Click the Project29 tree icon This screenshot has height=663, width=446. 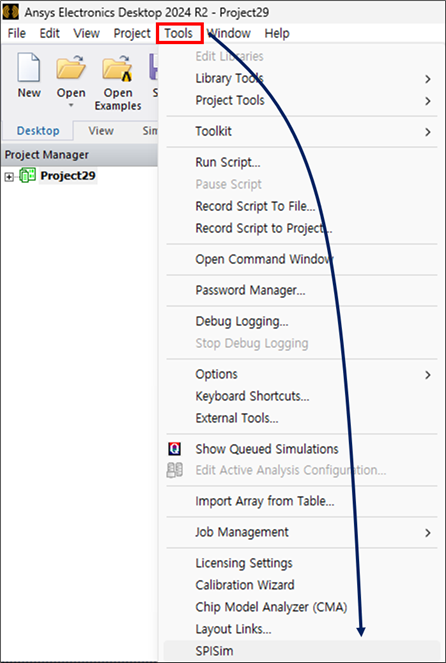pos(27,175)
